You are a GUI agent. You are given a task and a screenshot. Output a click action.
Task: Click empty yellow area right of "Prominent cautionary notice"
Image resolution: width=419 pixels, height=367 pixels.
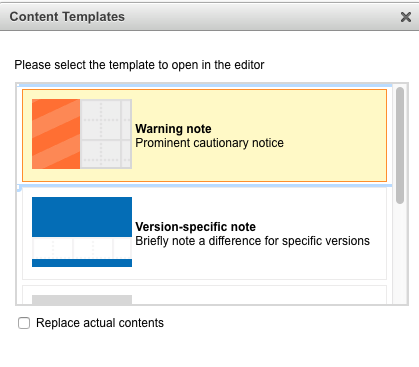click(x=333, y=143)
